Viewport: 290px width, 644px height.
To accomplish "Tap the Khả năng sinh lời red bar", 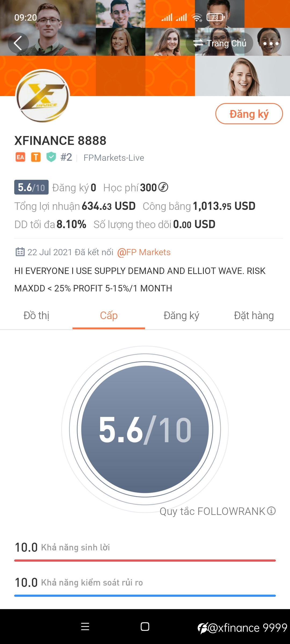I will point(145,561).
